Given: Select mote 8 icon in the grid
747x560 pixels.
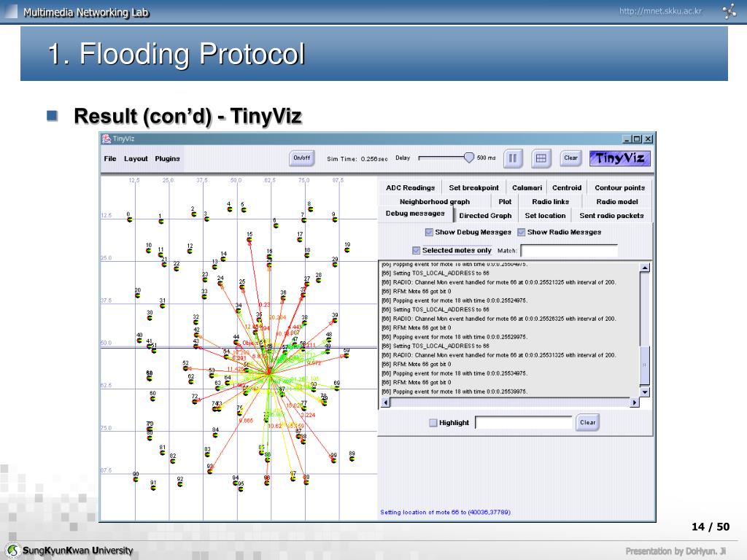Looking at the screenshot, I should coord(311,209).
